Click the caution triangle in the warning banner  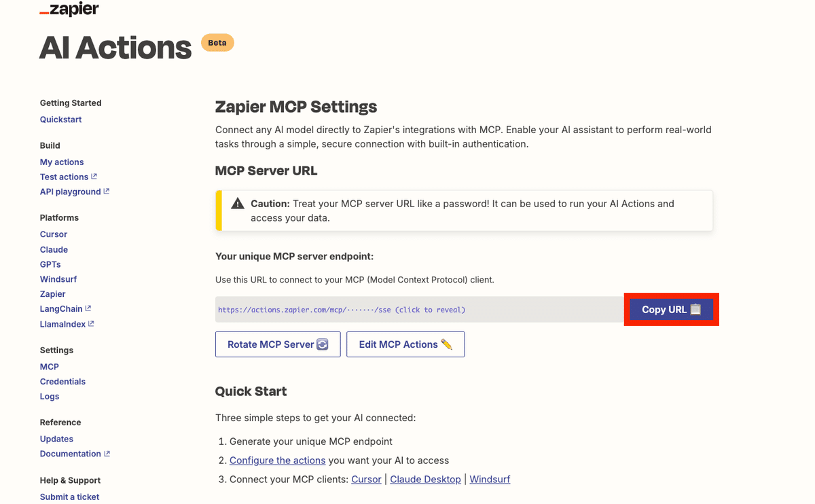238,203
